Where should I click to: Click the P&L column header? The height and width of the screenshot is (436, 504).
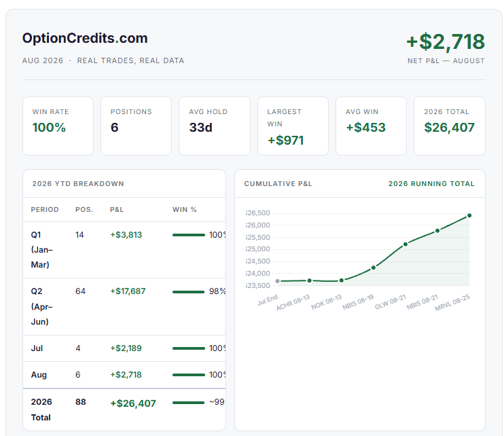tap(117, 209)
